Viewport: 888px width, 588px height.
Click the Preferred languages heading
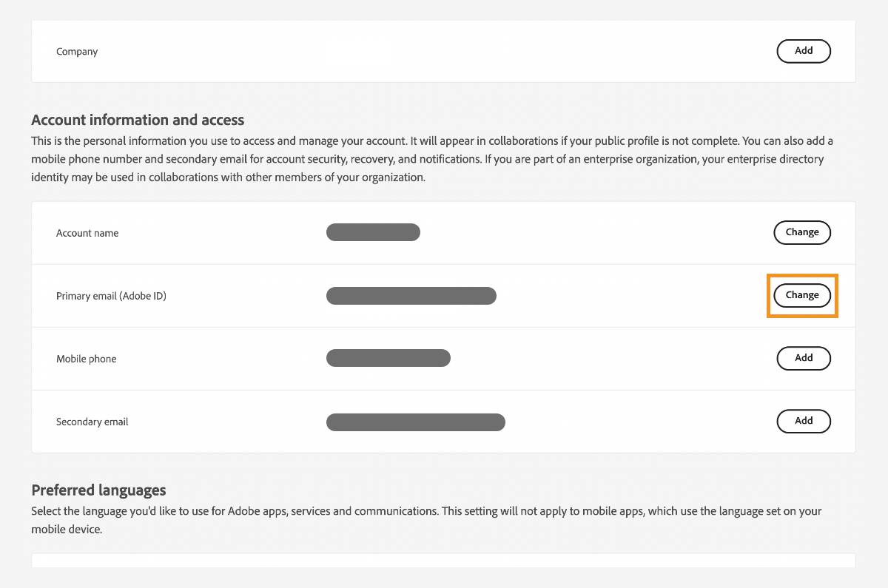point(98,490)
